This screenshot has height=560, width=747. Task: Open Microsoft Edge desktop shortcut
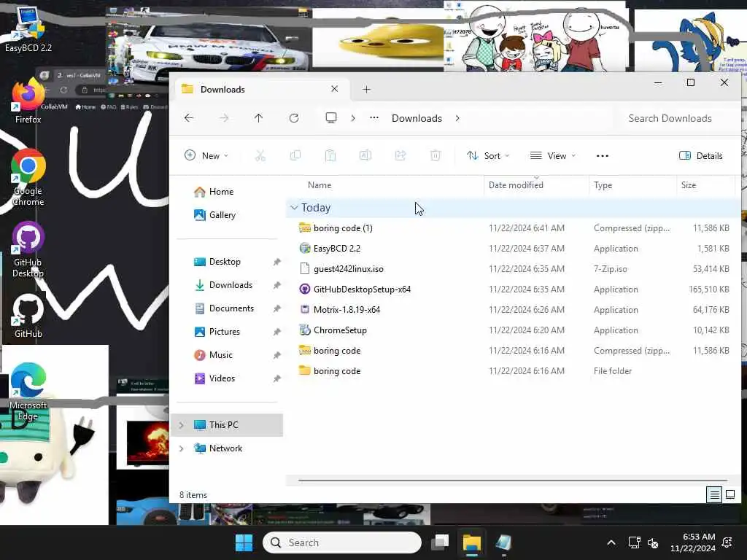pyautogui.click(x=28, y=392)
